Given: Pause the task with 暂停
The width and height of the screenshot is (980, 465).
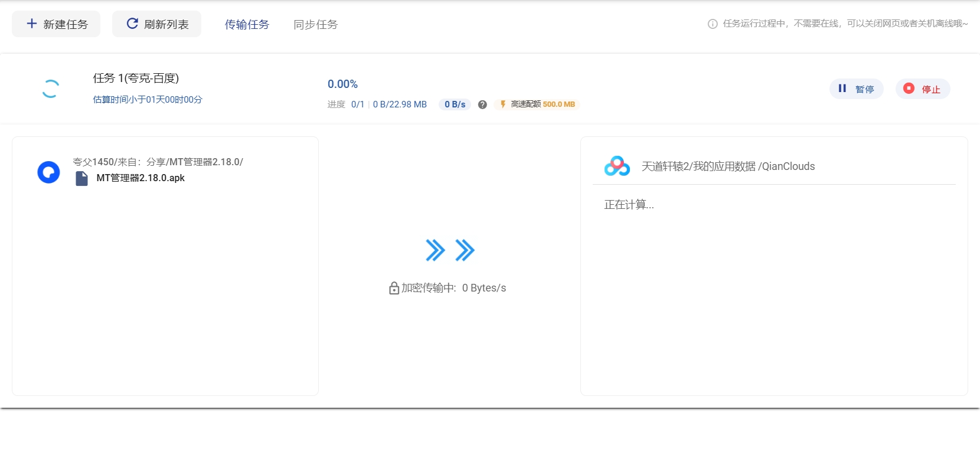Looking at the screenshot, I should pyautogui.click(x=856, y=89).
